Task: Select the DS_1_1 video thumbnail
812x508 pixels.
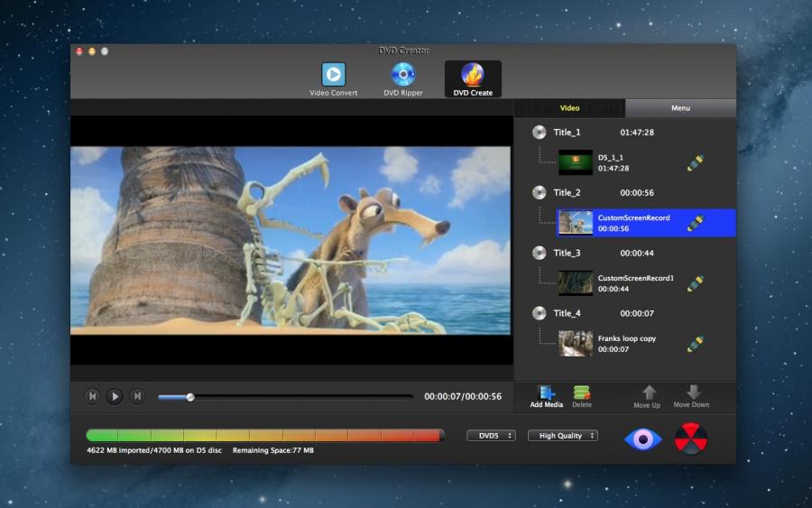Action: coord(576,162)
